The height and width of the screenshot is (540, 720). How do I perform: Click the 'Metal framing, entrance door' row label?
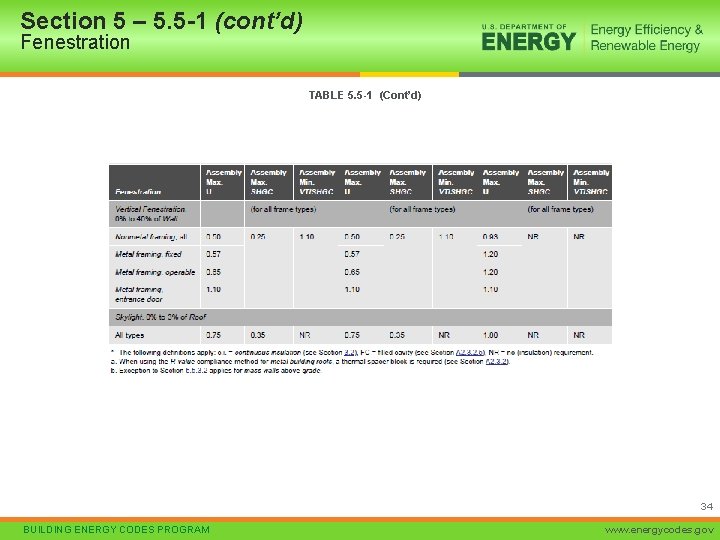tap(139, 294)
